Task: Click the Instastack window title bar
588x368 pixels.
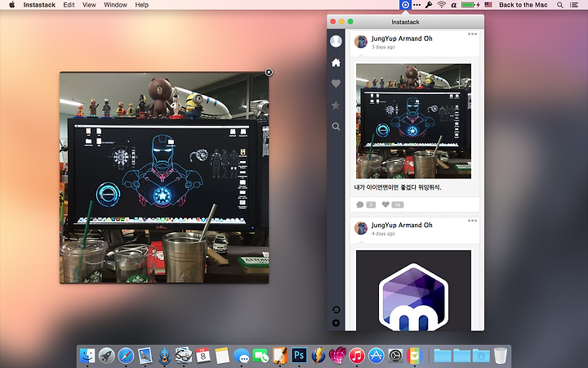Action: [x=405, y=22]
